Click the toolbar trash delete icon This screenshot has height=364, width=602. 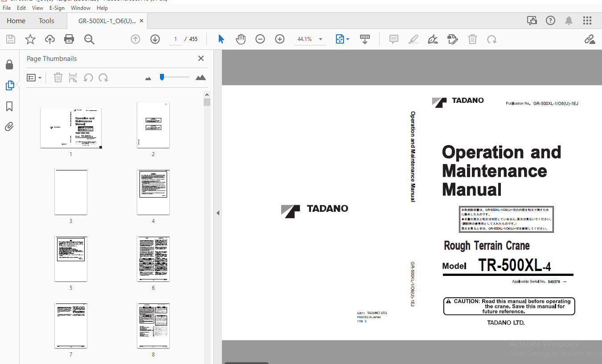point(472,39)
